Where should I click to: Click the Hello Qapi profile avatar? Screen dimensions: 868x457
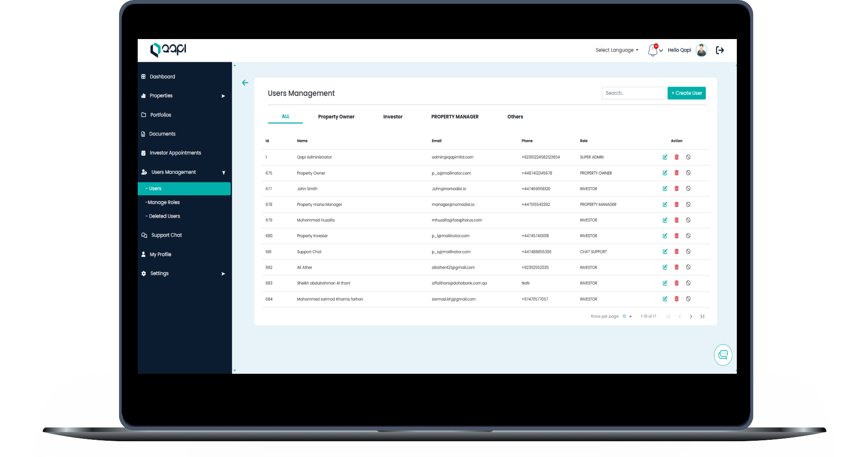pyautogui.click(x=701, y=50)
